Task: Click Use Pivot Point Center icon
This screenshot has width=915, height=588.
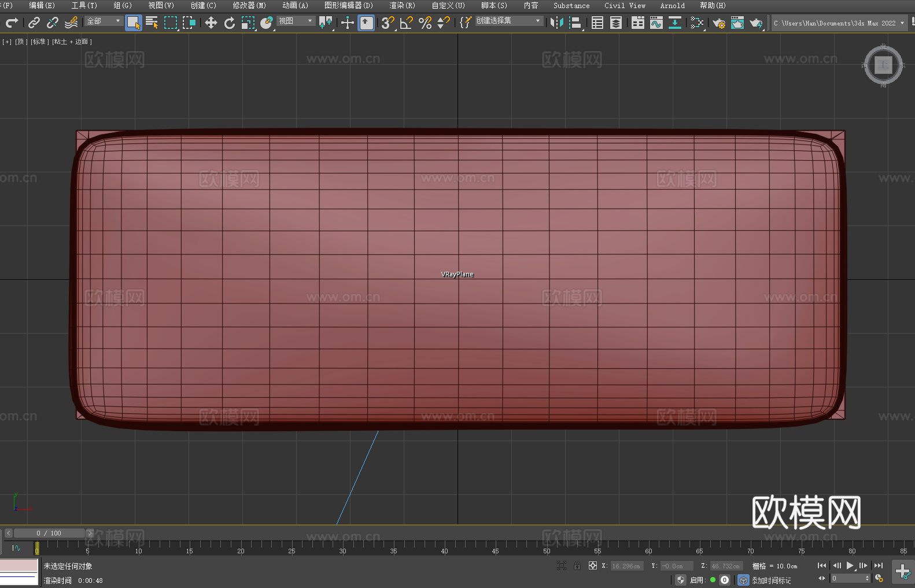Action: click(x=326, y=23)
